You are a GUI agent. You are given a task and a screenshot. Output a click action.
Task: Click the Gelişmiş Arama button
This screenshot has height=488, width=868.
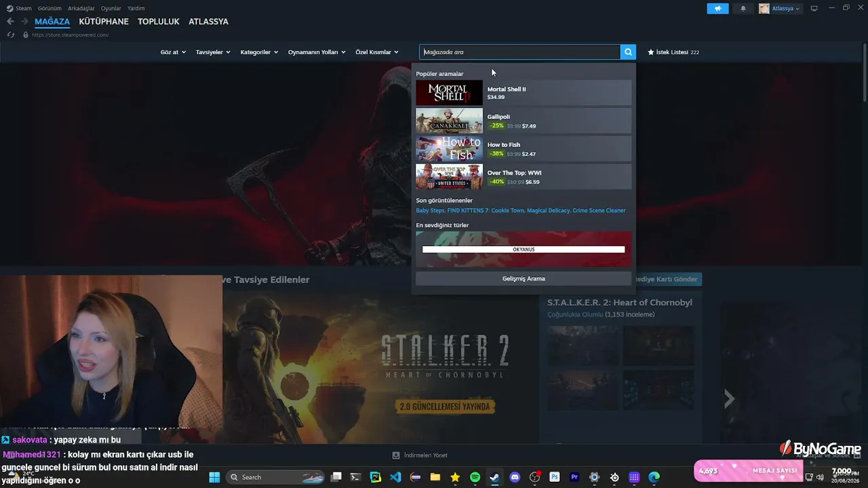[x=524, y=279]
